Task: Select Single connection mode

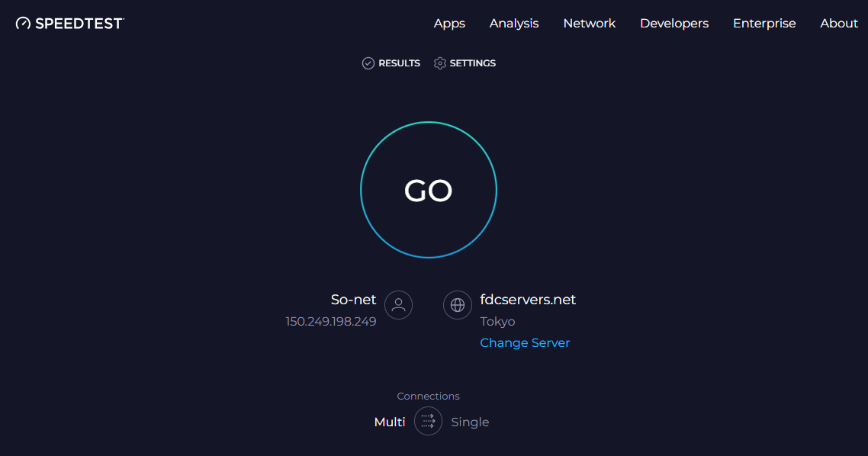Action: pos(470,422)
